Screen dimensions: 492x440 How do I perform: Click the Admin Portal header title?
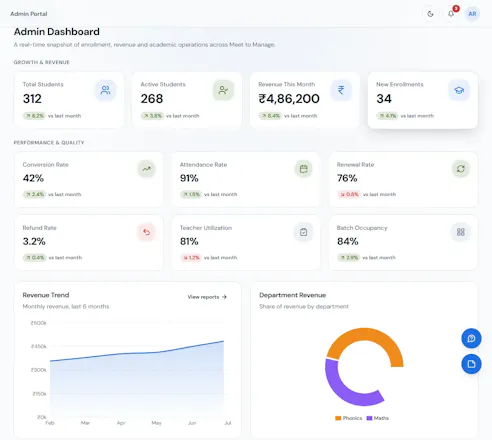coord(29,14)
